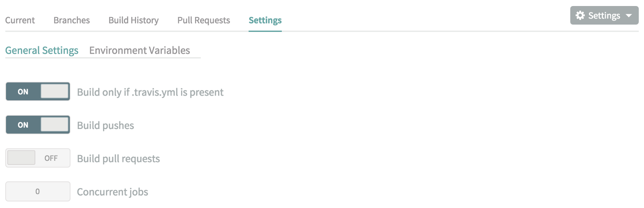Click the 'Build pull requests' label text
This screenshot has width=644, height=208.
(118, 159)
